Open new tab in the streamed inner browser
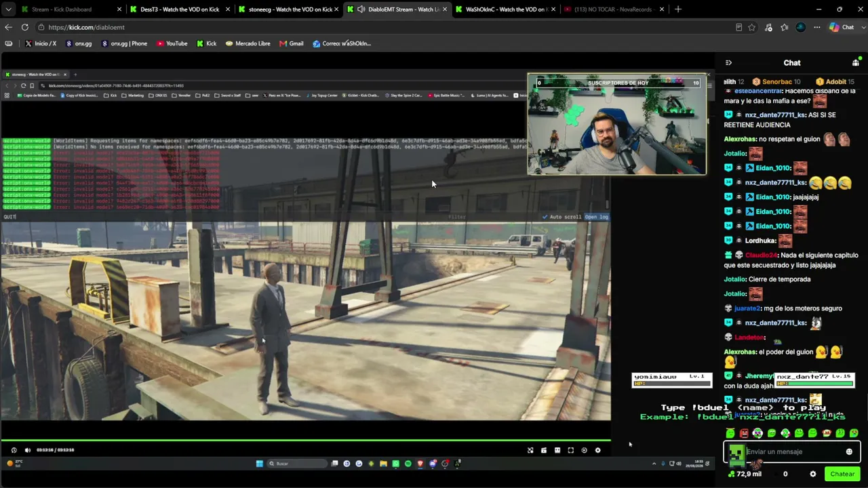The width and height of the screenshot is (868, 488). (x=75, y=75)
